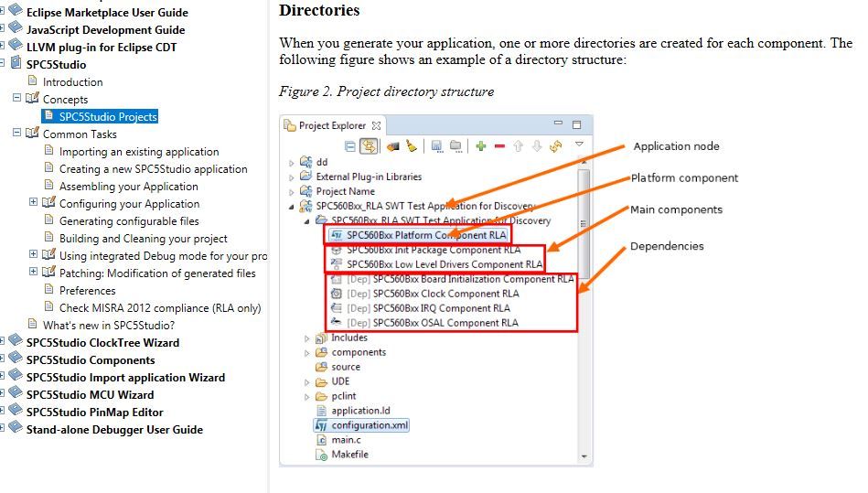Screen dimensions: 868x493
Task: Open Generating configurable files topic
Action: tap(129, 220)
